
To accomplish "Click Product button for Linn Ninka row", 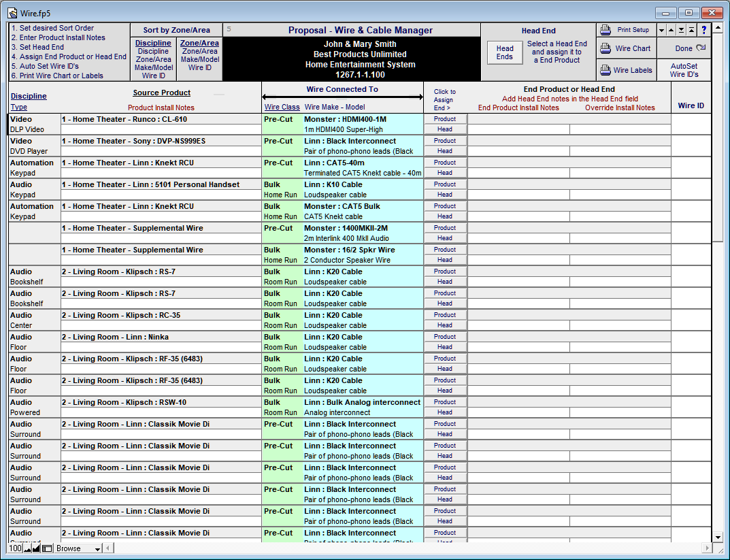I will pos(445,337).
